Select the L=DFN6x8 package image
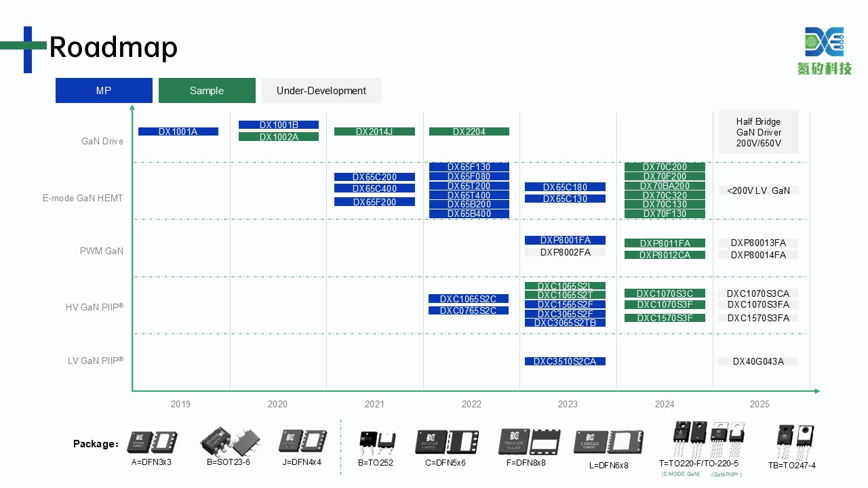The width and height of the screenshot is (868, 488). pyautogui.click(x=608, y=442)
